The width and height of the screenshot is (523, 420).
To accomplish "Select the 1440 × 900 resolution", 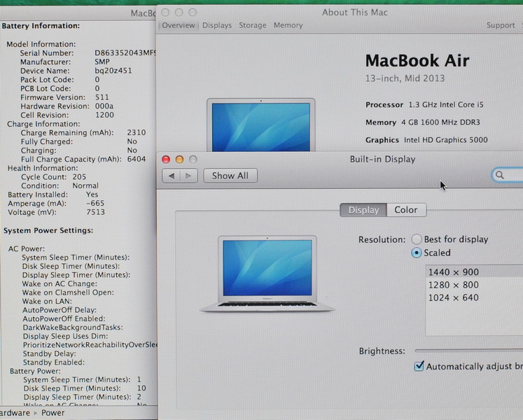I will pos(474,272).
